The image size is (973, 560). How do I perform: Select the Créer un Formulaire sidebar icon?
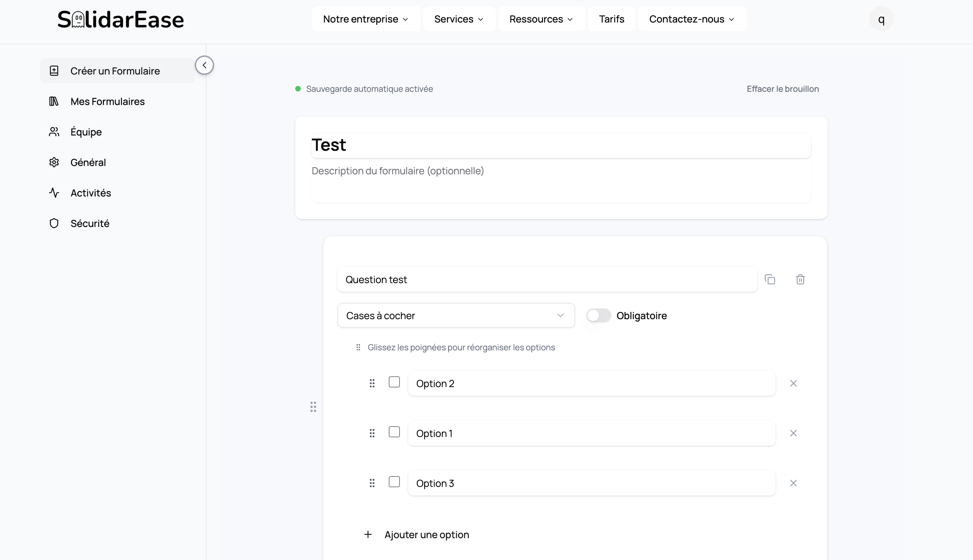point(54,70)
